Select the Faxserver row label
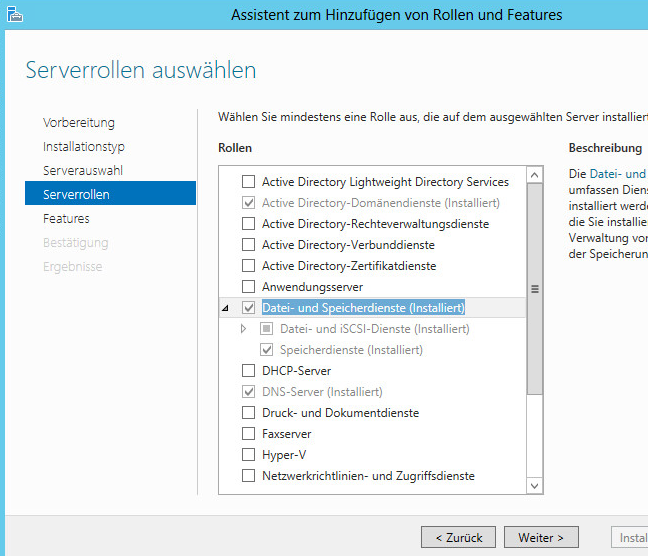The width and height of the screenshot is (648, 556). tap(286, 434)
